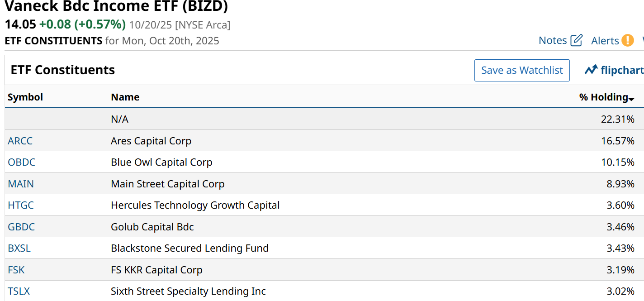The width and height of the screenshot is (644, 301).
Task: Click the Ares Capital Corp name cell
Action: [x=151, y=141]
